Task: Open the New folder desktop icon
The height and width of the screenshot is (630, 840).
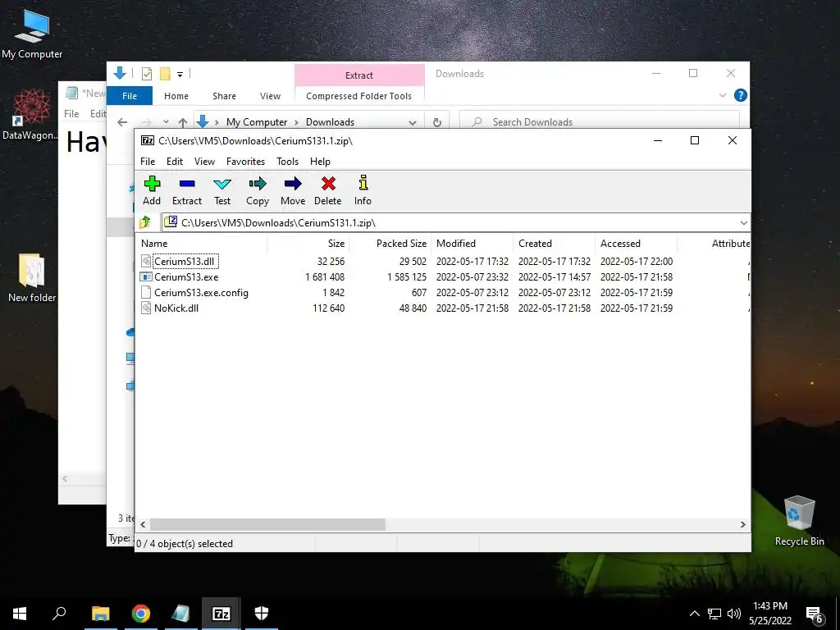Action: coord(32,278)
